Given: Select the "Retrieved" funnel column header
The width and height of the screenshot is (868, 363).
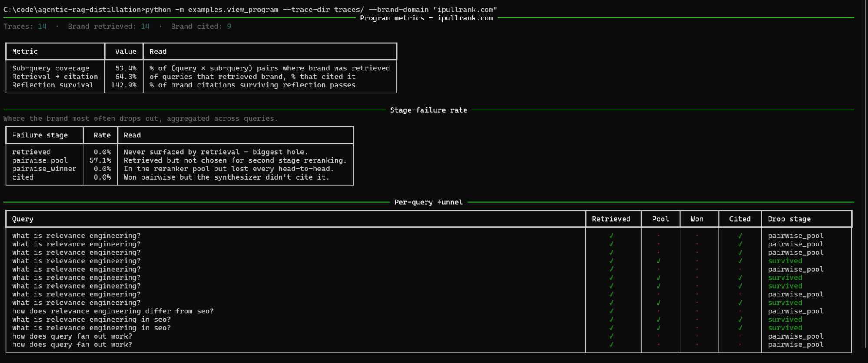Looking at the screenshot, I should coord(611,219).
